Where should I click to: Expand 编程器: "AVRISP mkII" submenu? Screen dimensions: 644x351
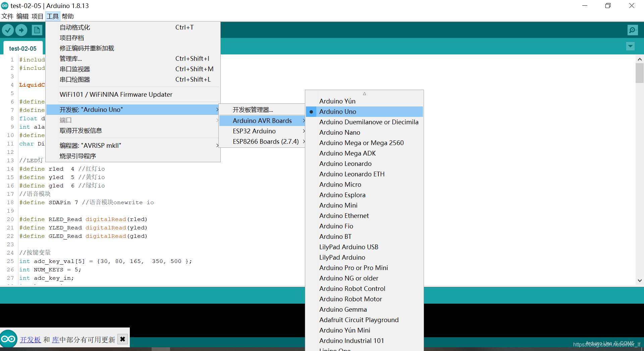click(133, 146)
